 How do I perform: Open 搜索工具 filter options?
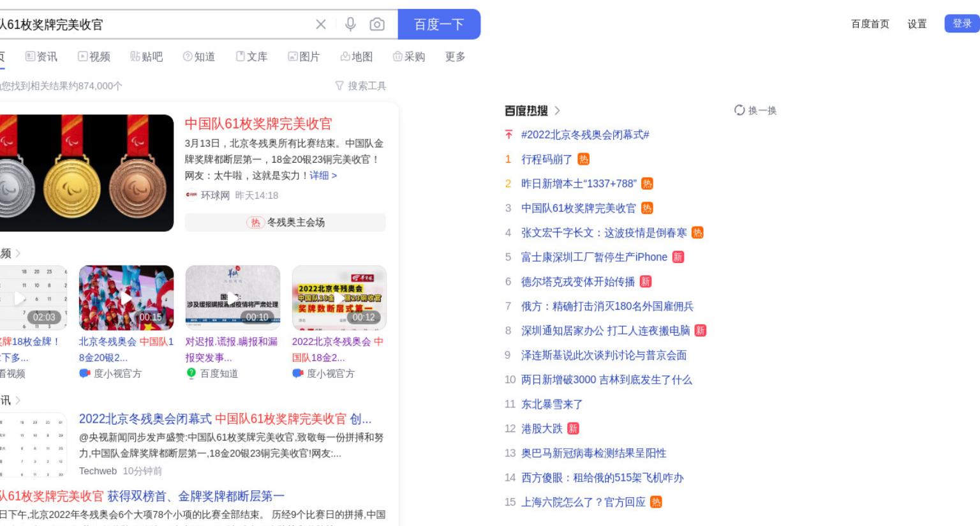click(x=360, y=86)
